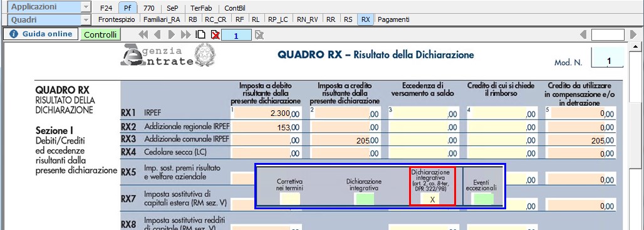Open Guida online help

tap(41, 34)
